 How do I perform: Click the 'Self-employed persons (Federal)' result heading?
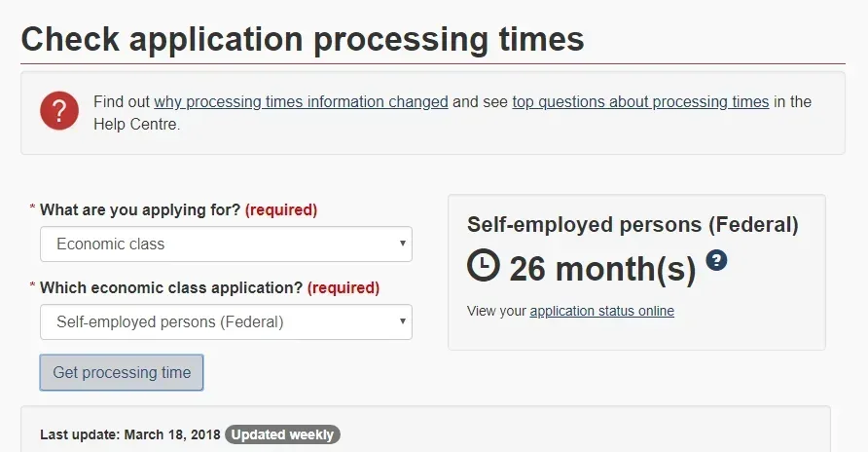click(633, 225)
